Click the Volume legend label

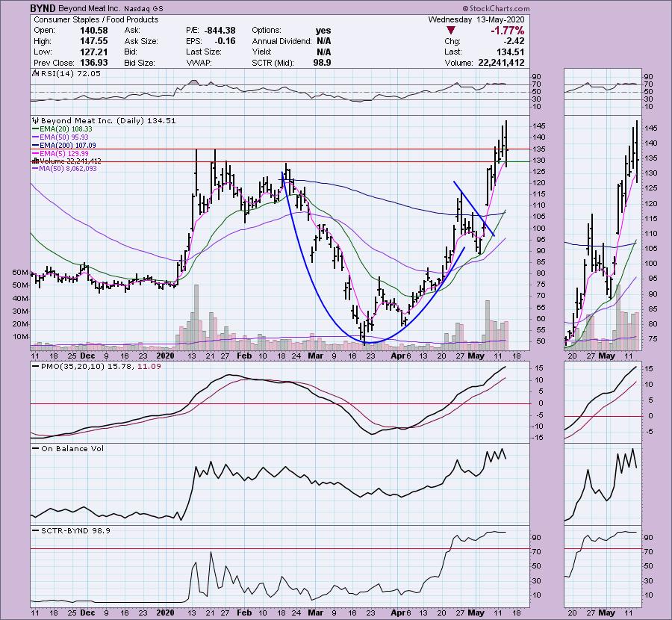(66, 161)
